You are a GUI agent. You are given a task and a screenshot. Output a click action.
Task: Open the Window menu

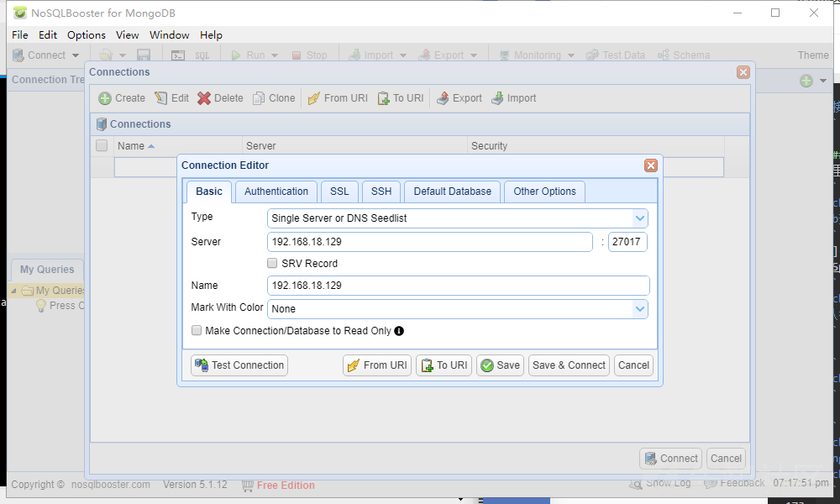pos(170,34)
